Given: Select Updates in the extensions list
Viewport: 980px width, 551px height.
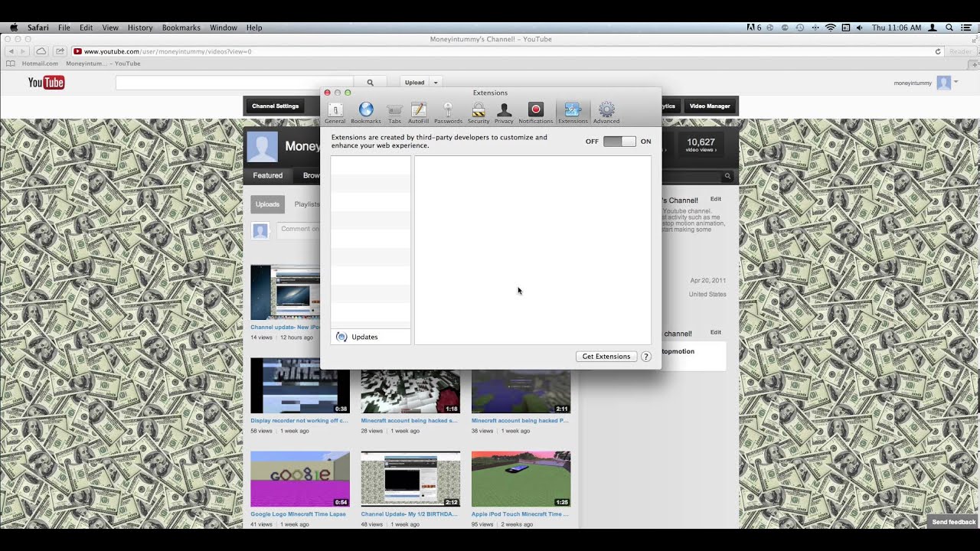Looking at the screenshot, I should click(371, 337).
